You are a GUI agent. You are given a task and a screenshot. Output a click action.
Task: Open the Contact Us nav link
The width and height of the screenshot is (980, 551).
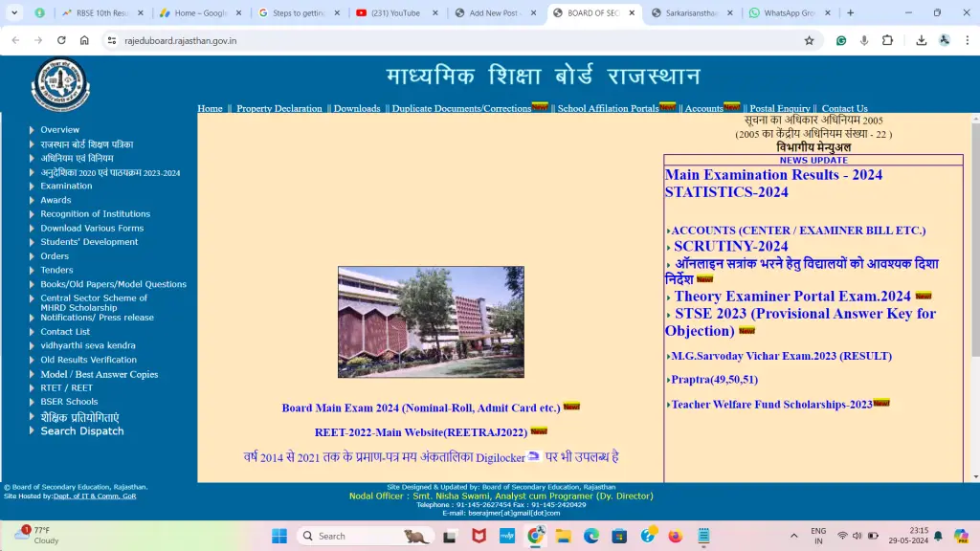pos(844,109)
